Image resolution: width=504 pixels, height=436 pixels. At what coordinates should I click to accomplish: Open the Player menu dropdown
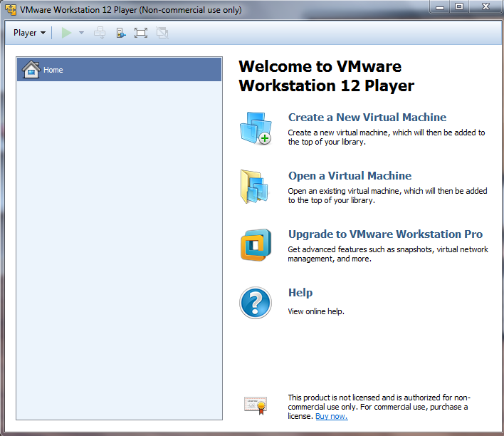29,33
